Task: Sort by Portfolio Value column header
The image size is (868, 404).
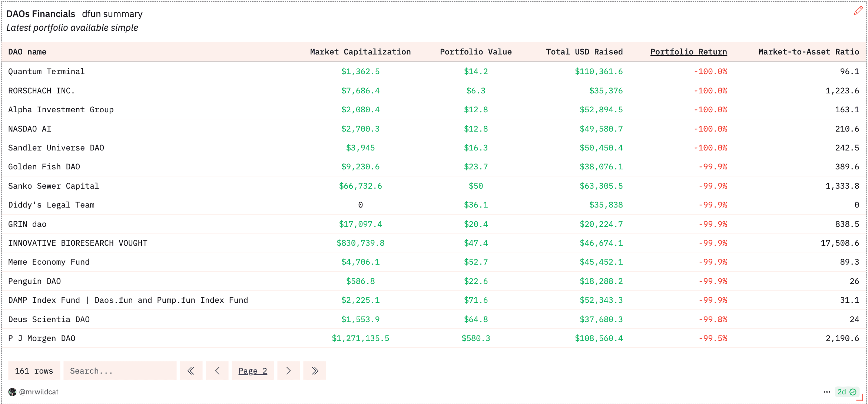Action: 476,52
